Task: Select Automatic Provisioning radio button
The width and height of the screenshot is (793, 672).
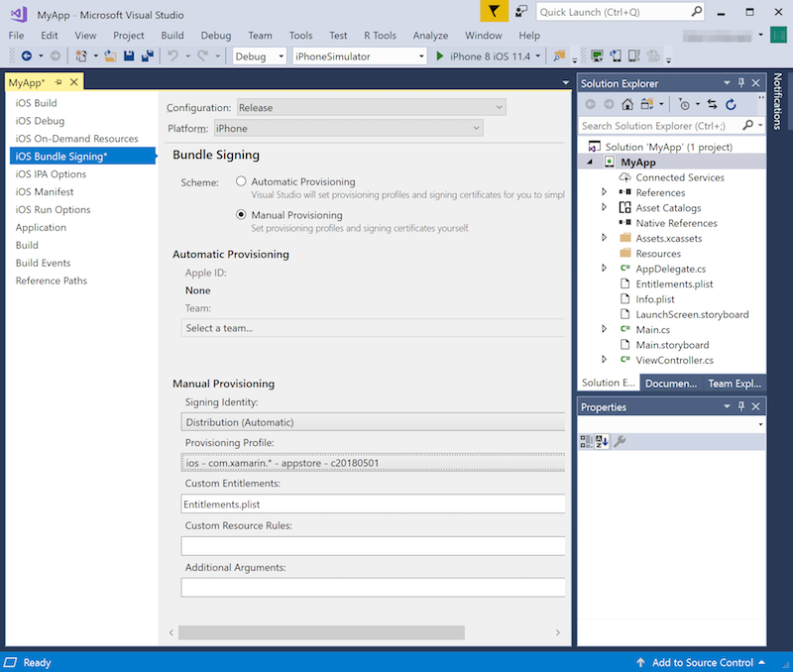Action: (x=241, y=181)
